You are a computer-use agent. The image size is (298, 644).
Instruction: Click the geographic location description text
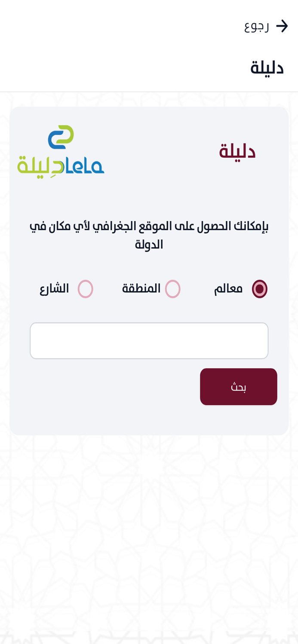(149, 234)
